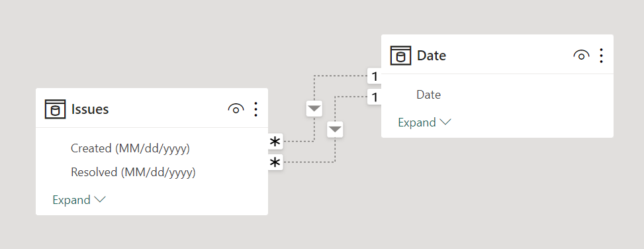Expand the Issues table fields
Screen dimensions: 644x249
pos(79,200)
